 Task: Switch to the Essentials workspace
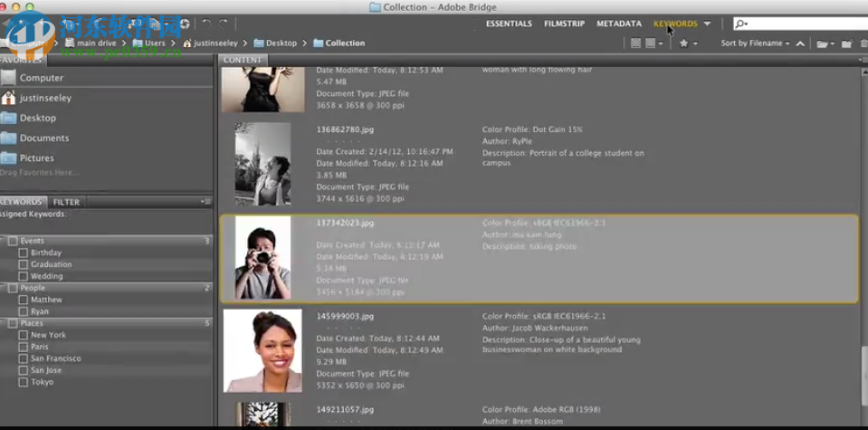point(509,24)
